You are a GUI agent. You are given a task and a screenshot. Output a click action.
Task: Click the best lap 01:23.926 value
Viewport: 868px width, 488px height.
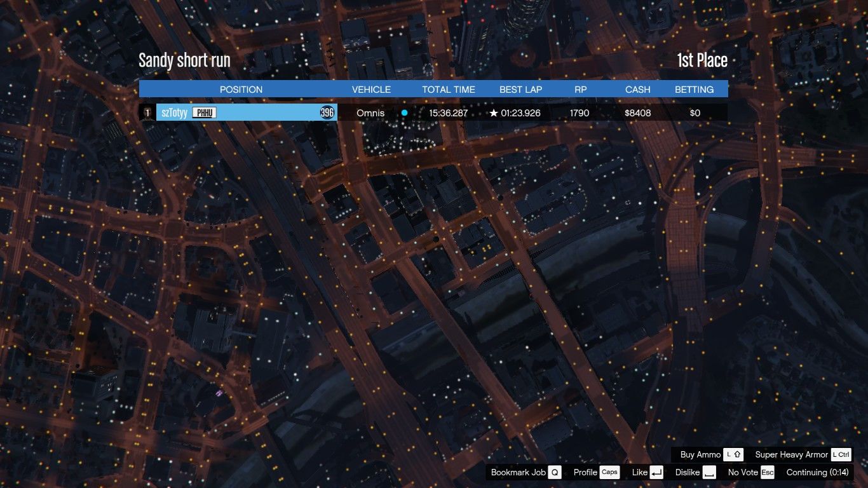pos(520,112)
